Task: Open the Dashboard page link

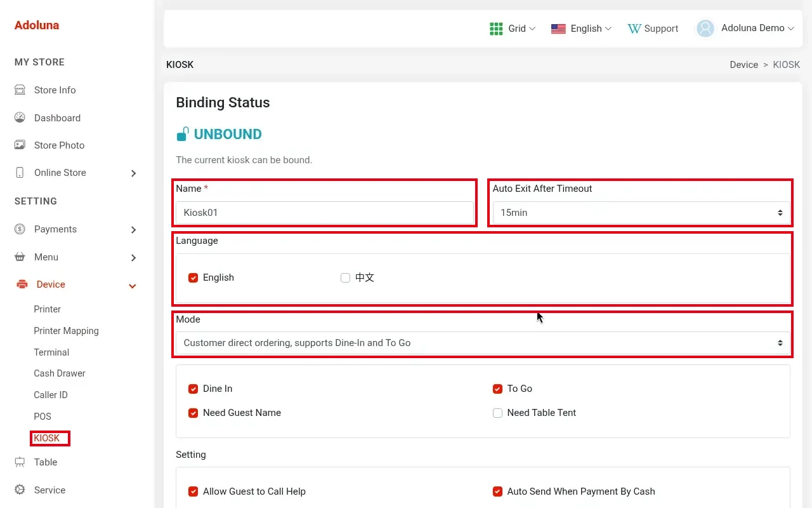Action: point(57,118)
